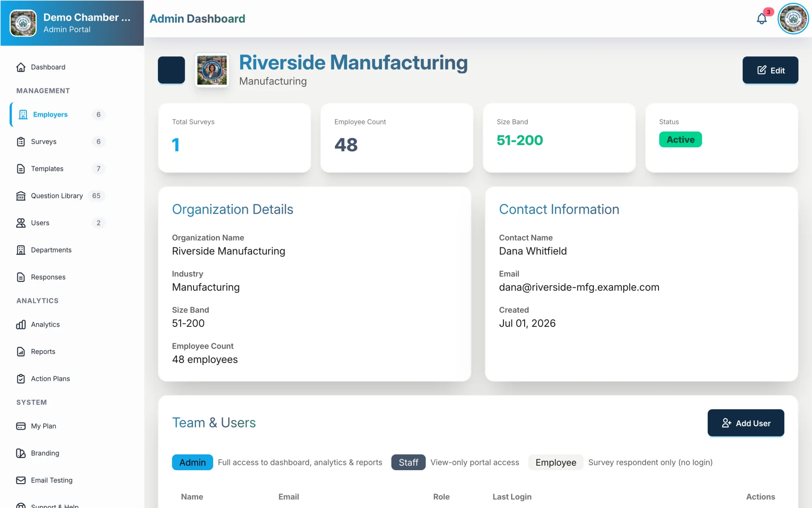Click the Demo Chamber logo in sidebar

coord(23,23)
